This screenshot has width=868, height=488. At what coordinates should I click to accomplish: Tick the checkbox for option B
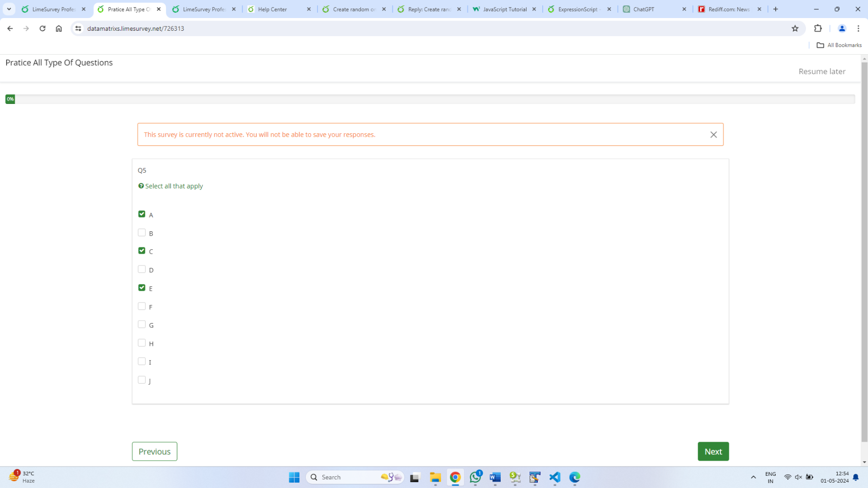(142, 233)
